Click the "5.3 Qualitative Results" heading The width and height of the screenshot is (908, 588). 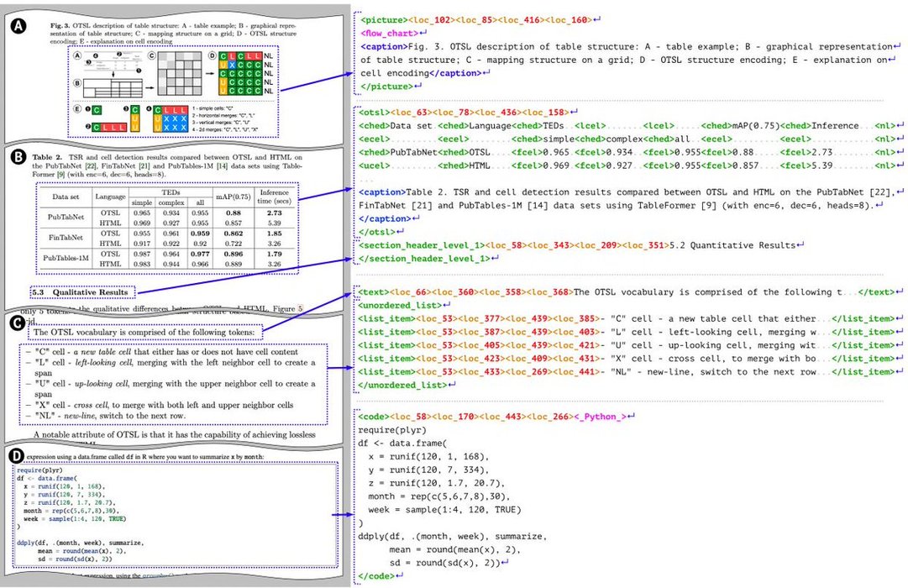click(x=81, y=292)
